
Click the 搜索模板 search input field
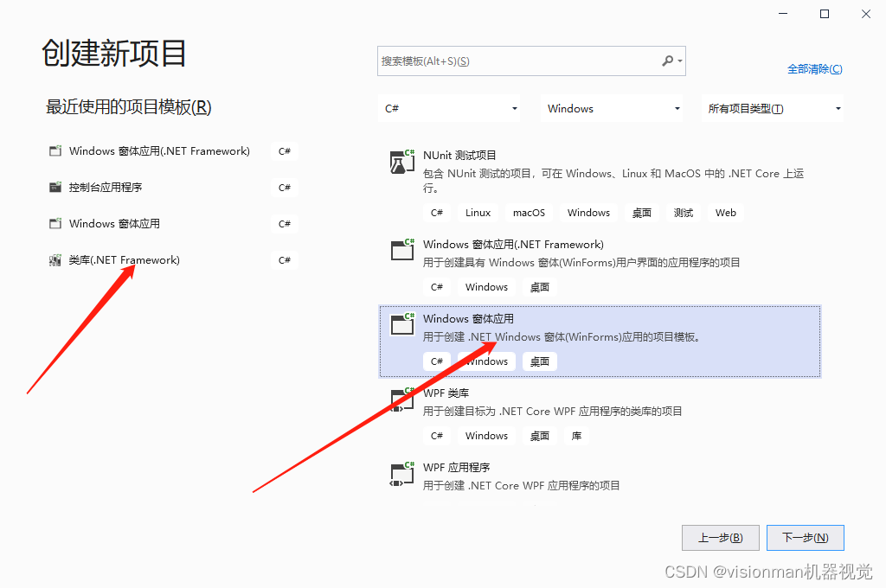(519, 61)
